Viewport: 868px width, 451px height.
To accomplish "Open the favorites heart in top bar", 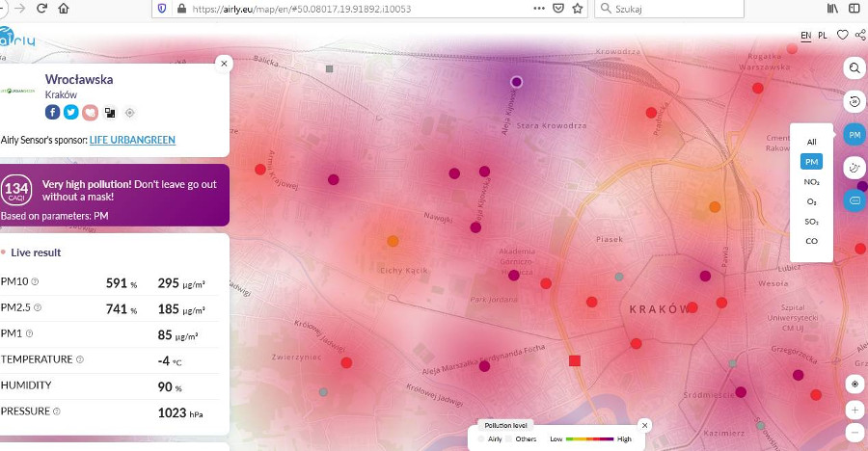I will 842,35.
